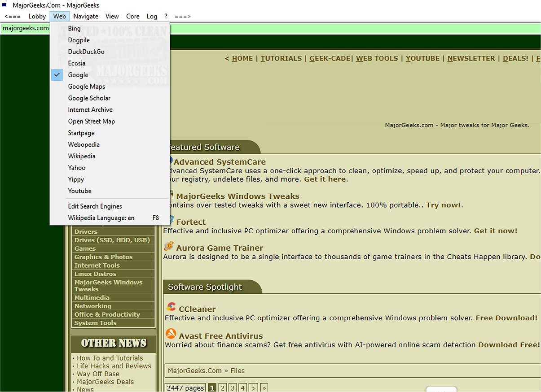Click the Try now! link

click(x=444, y=205)
